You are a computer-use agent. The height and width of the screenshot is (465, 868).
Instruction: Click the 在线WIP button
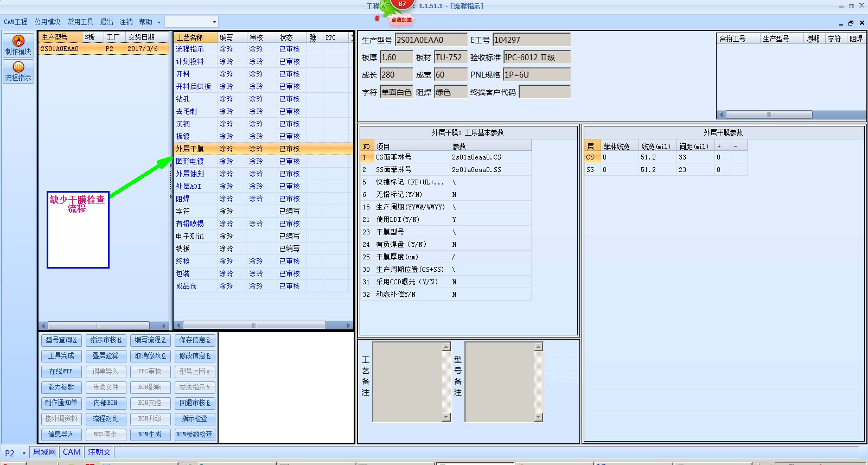point(61,372)
